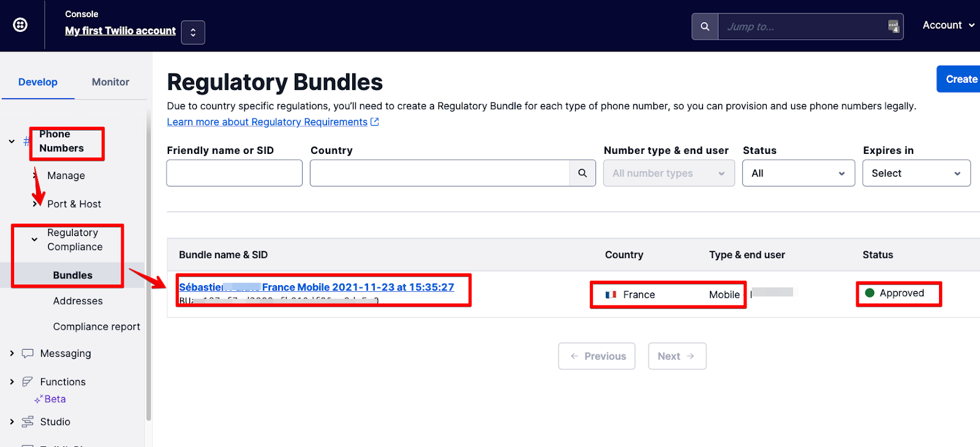
Task: Focus the Friendly name or SID field
Action: tap(235, 173)
